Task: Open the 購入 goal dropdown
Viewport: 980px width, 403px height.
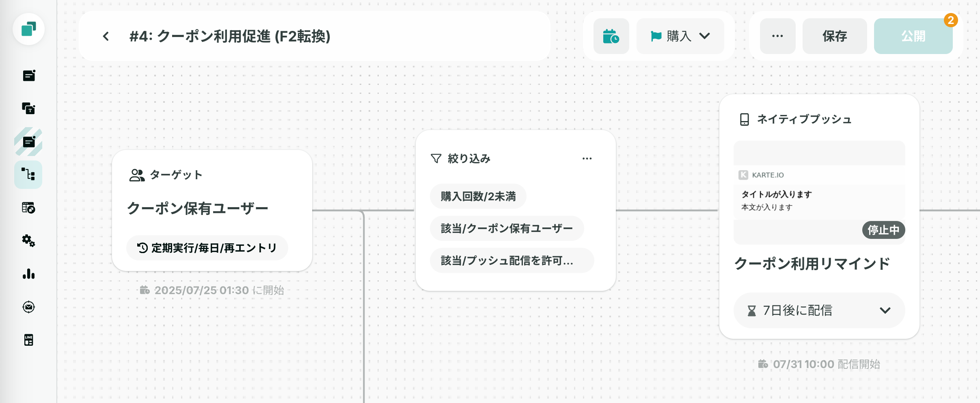Action: pyautogui.click(x=680, y=36)
